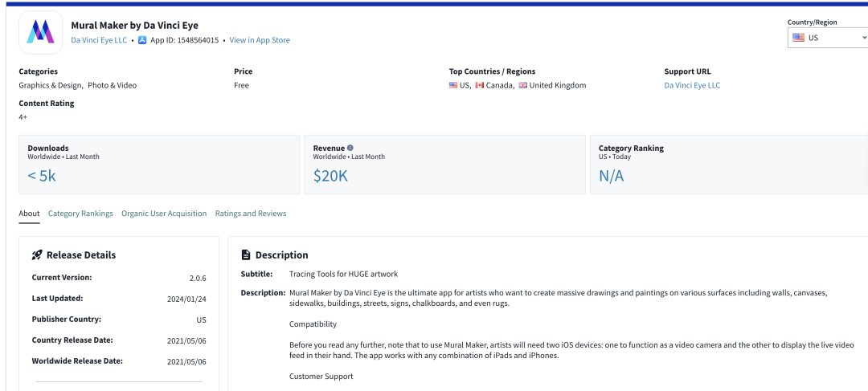This screenshot has width=868, height=391.
Task: Click the View in App Store link
Action: pos(260,40)
